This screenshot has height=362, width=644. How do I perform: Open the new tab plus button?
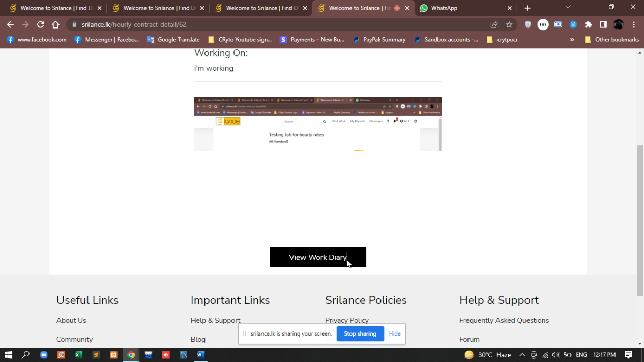point(528,8)
